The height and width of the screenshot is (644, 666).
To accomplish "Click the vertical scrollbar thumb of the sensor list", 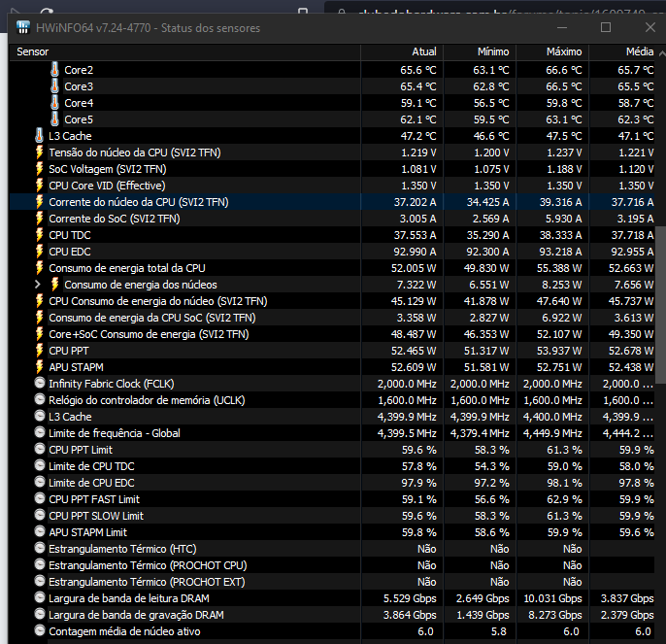I will tap(661, 305).
